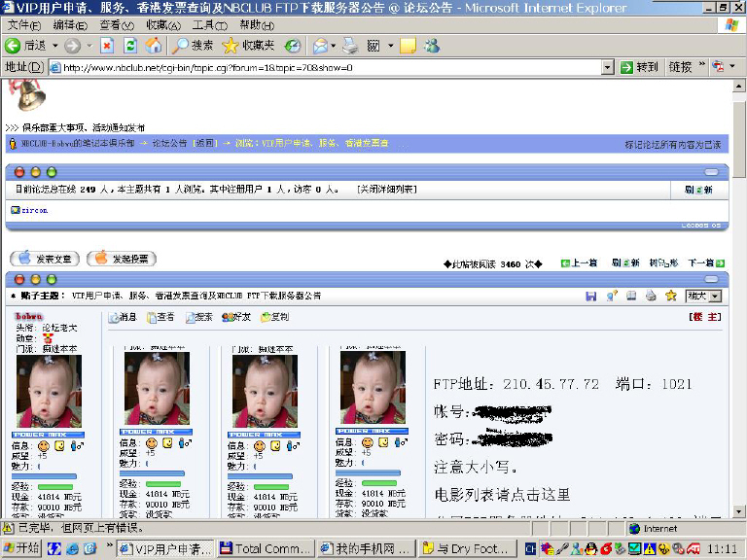Click the save floppy icon in topic header

point(591,296)
